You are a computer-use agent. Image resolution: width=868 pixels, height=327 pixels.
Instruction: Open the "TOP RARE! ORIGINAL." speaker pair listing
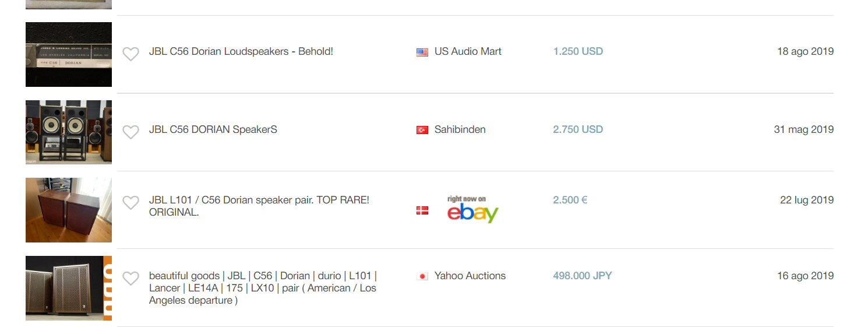coord(259,206)
